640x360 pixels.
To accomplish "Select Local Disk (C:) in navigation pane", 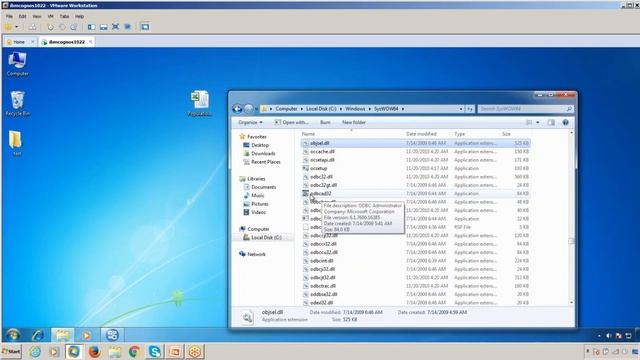I will click(262, 238).
